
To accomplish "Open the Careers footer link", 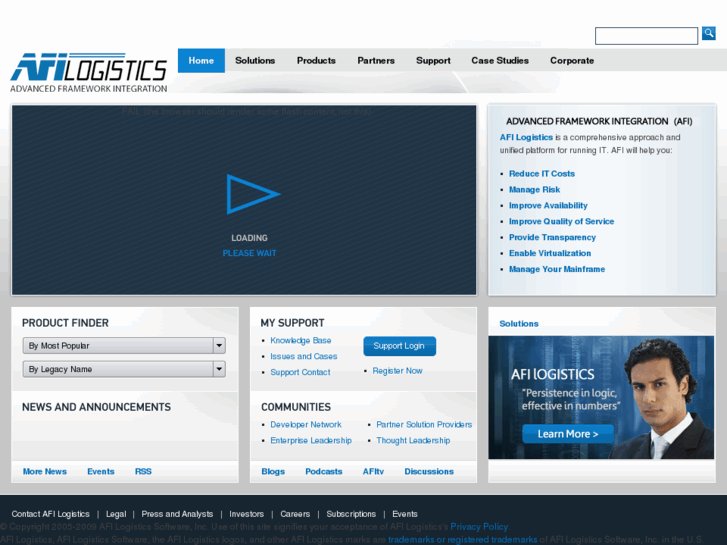I will coord(295,514).
